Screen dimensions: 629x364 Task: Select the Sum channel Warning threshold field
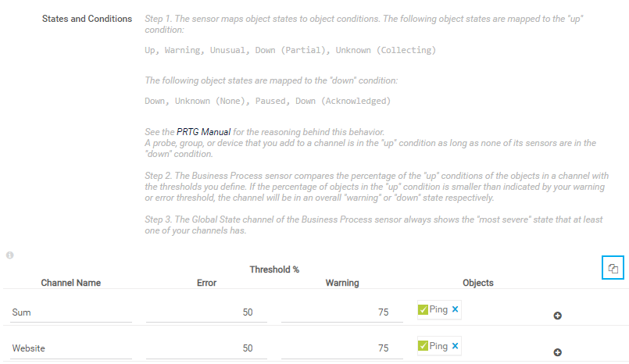342,312
